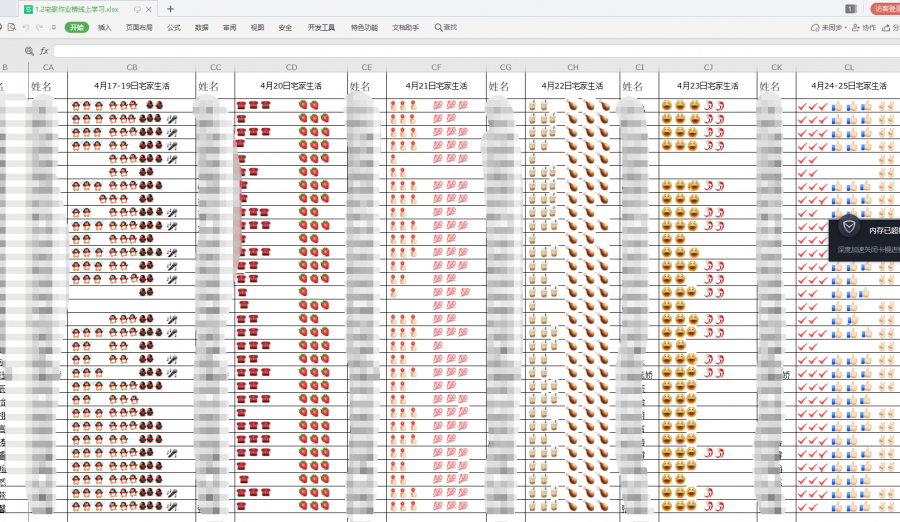Click the 4月17-19日宅家生活 header cell
Screen dimensions: 900x522
[131, 86]
